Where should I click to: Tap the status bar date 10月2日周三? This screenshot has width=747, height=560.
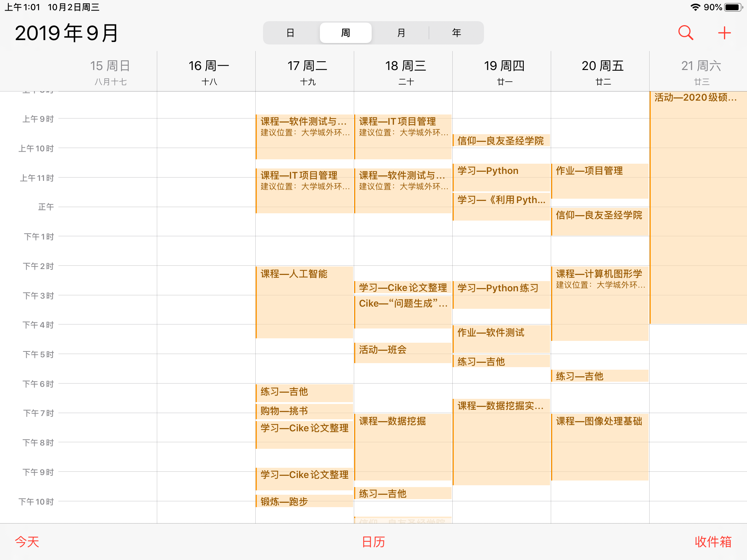pos(73,7)
